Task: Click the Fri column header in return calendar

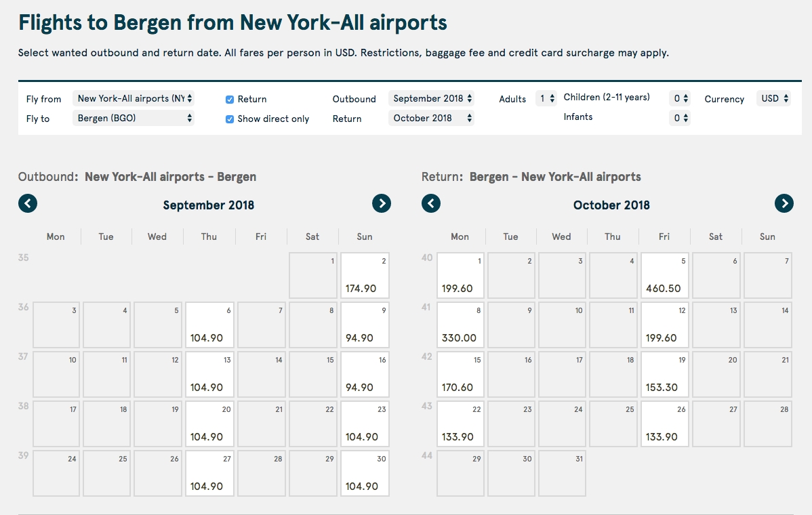Action: pos(664,236)
